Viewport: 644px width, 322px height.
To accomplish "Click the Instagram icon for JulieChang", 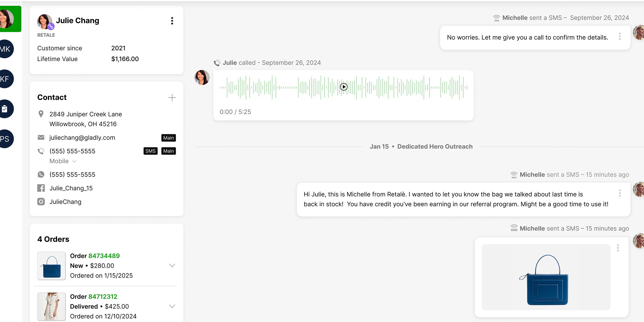I will pyautogui.click(x=41, y=202).
